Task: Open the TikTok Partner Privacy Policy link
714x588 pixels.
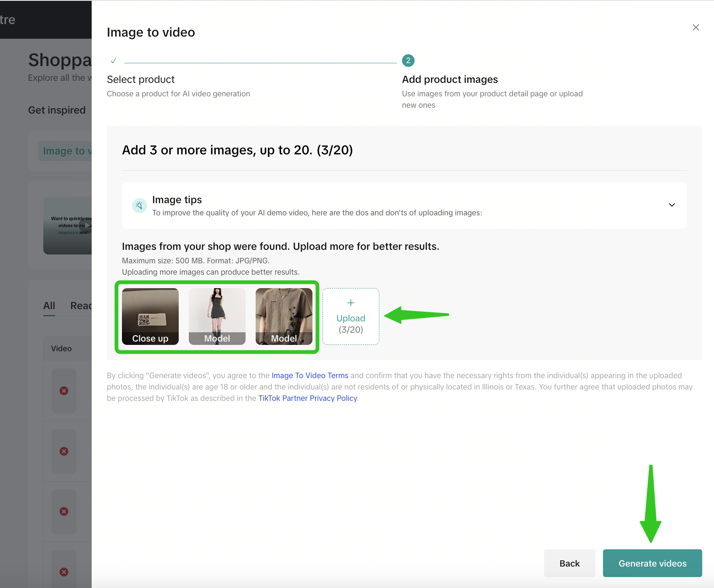Action: [307, 398]
